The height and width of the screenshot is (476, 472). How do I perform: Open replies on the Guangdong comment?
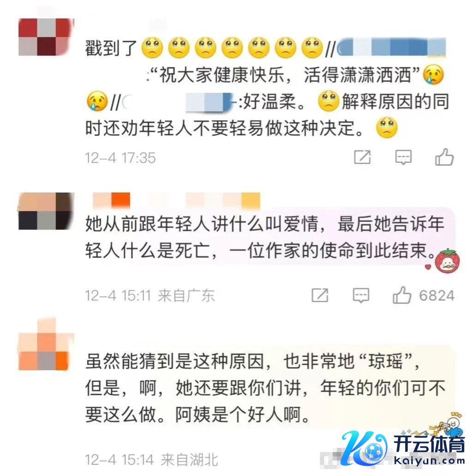pos(361,295)
